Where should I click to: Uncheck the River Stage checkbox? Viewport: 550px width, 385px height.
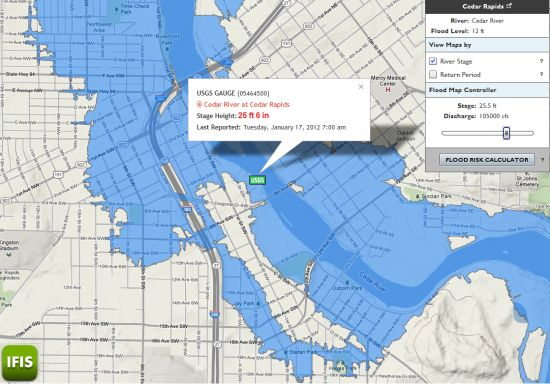(433, 61)
